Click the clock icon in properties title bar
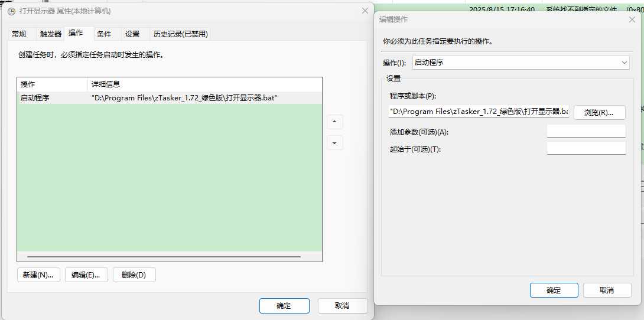The width and height of the screenshot is (644, 320). click(11, 11)
